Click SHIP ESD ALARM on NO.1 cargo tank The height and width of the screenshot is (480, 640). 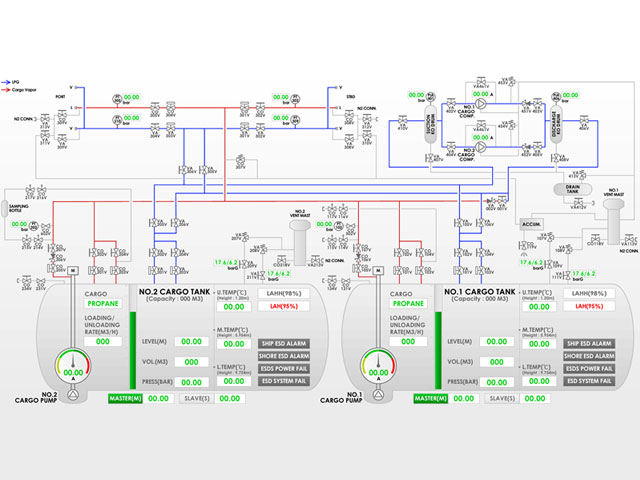point(589,344)
